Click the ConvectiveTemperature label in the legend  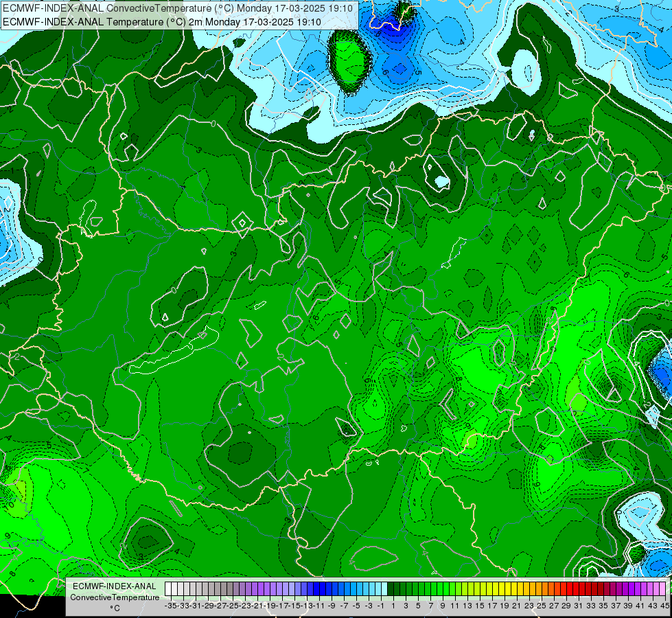(x=115, y=597)
